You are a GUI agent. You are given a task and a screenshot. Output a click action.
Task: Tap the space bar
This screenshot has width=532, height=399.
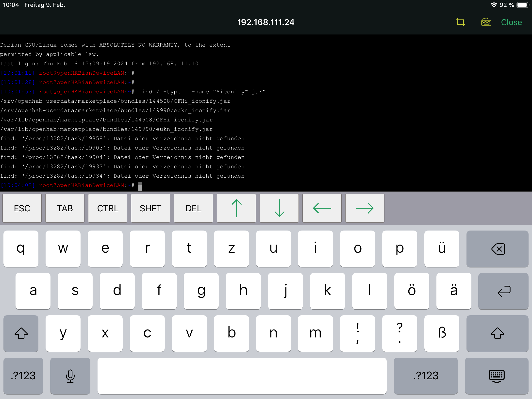point(242,376)
